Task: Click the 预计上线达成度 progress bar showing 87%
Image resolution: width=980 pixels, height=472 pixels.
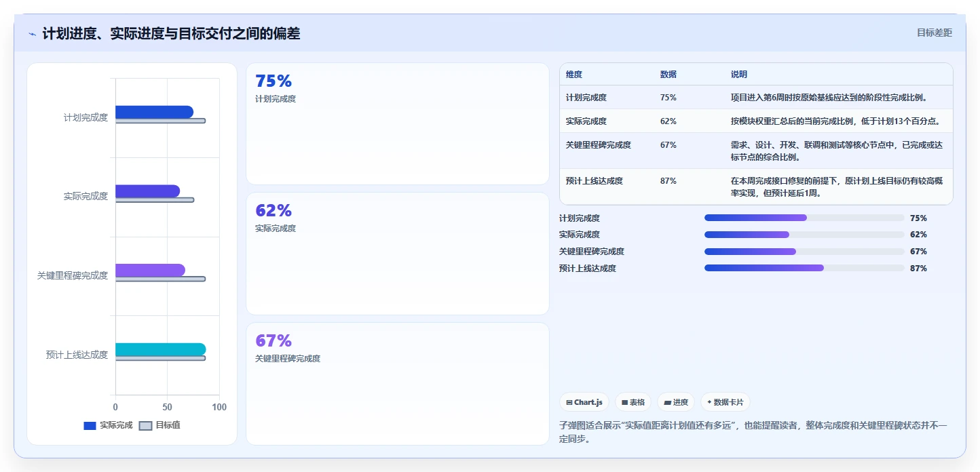Action: [x=804, y=268]
